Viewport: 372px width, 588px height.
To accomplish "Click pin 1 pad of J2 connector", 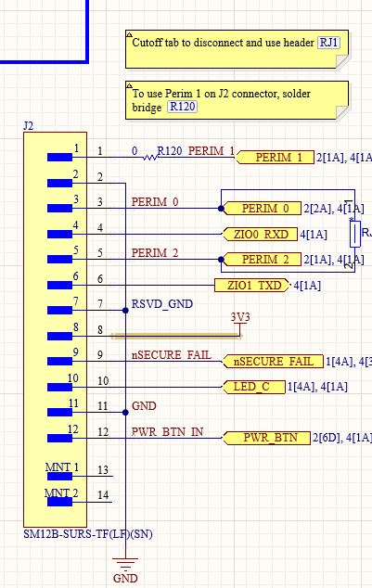I will [59, 157].
